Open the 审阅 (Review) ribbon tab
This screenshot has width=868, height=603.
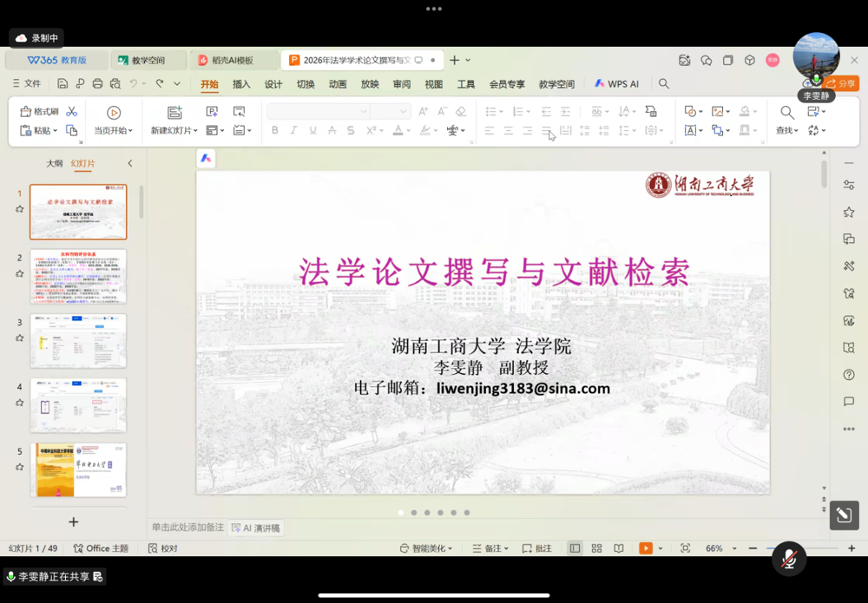pos(402,84)
